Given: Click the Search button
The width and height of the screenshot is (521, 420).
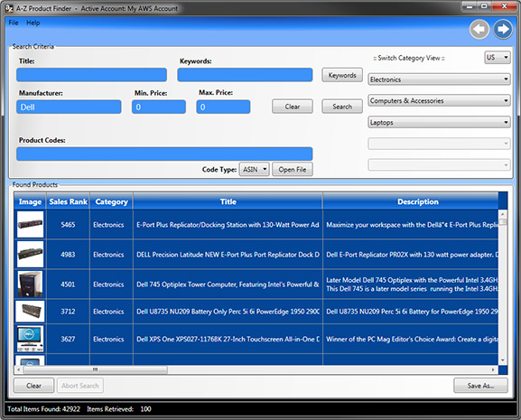Looking at the screenshot, I should click(x=342, y=107).
